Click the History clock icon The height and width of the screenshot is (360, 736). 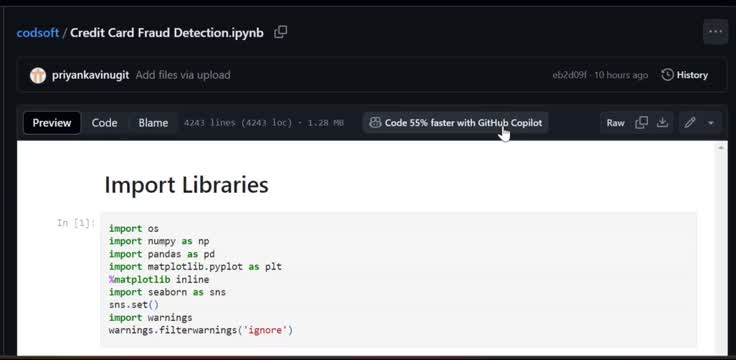[x=667, y=75]
